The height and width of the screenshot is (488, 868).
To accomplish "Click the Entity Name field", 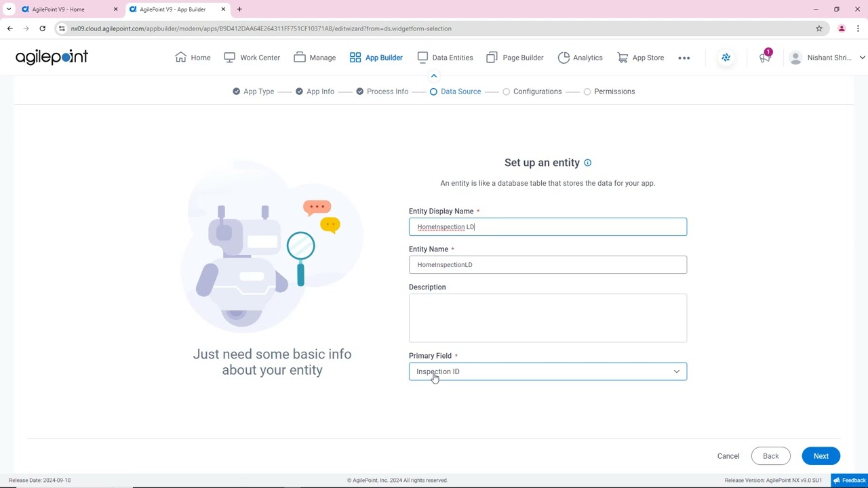I will (x=548, y=265).
